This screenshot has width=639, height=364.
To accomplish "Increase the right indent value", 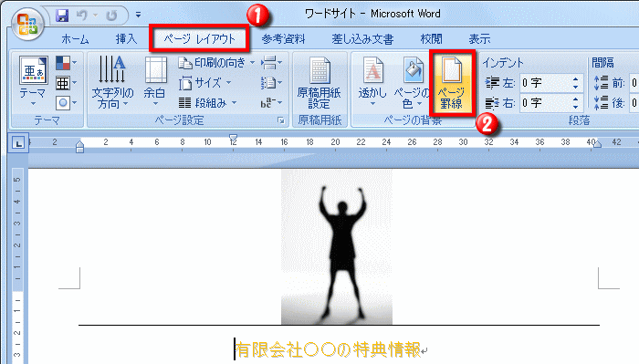I will (x=575, y=99).
